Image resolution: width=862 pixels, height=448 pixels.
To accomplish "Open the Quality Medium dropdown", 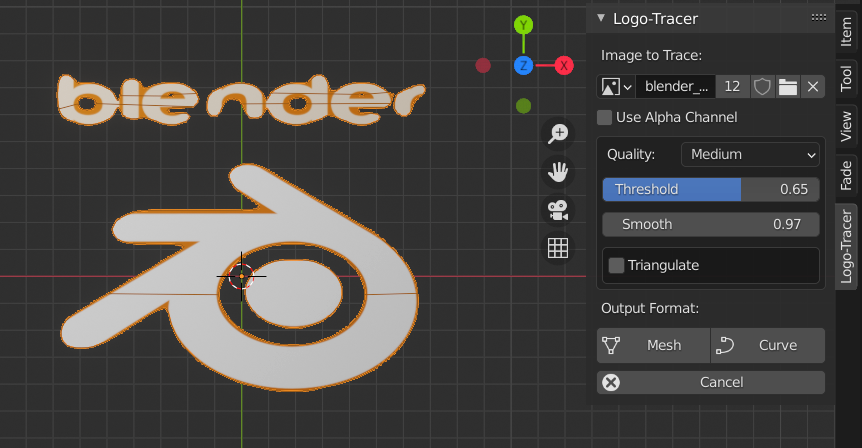I will point(750,154).
